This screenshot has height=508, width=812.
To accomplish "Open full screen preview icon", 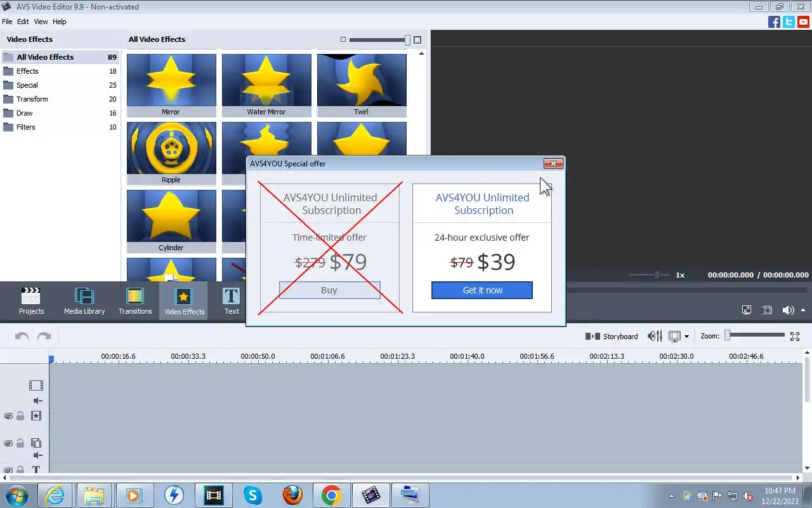I will 747,310.
